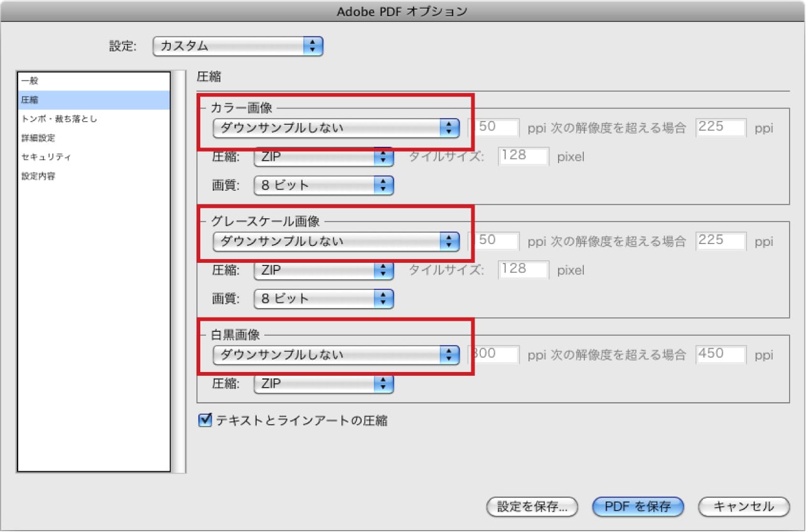Click the カラー画像 ppi field showing 50
806x532 pixels.
pyautogui.click(x=493, y=127)
